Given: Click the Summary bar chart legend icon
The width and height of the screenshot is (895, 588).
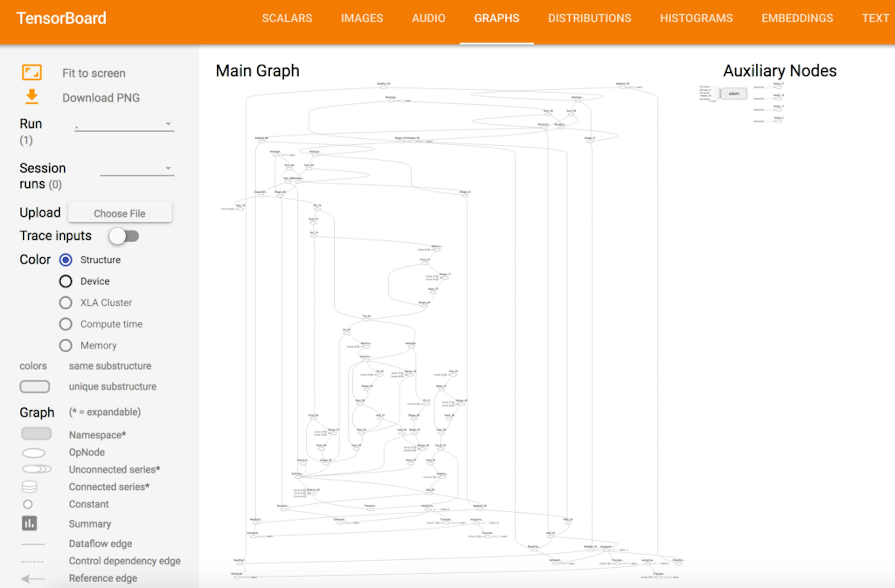Looking at the screenshot, I should click(29, 523).
